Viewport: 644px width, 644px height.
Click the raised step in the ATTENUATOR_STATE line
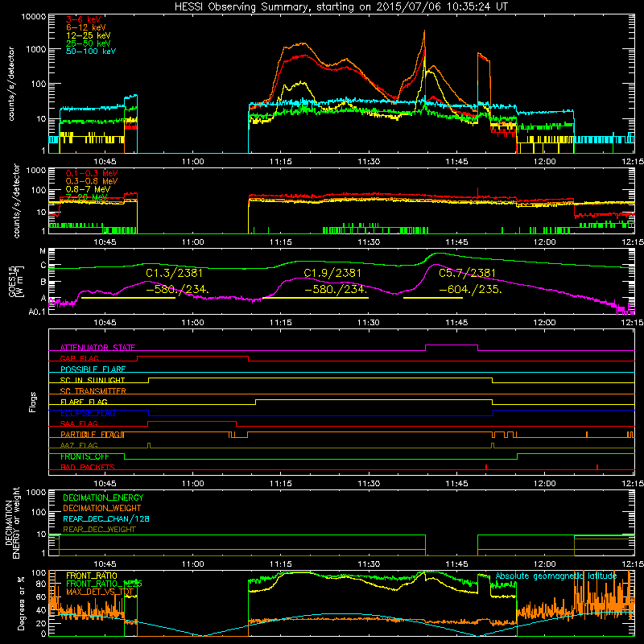coord(452,345)
